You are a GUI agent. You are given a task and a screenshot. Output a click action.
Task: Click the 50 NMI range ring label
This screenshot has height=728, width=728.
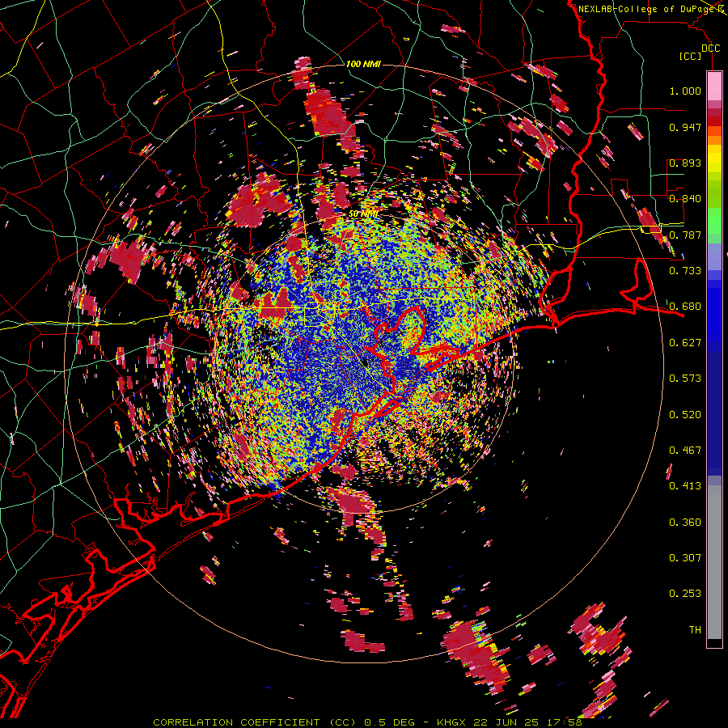(x=363, y=214)
